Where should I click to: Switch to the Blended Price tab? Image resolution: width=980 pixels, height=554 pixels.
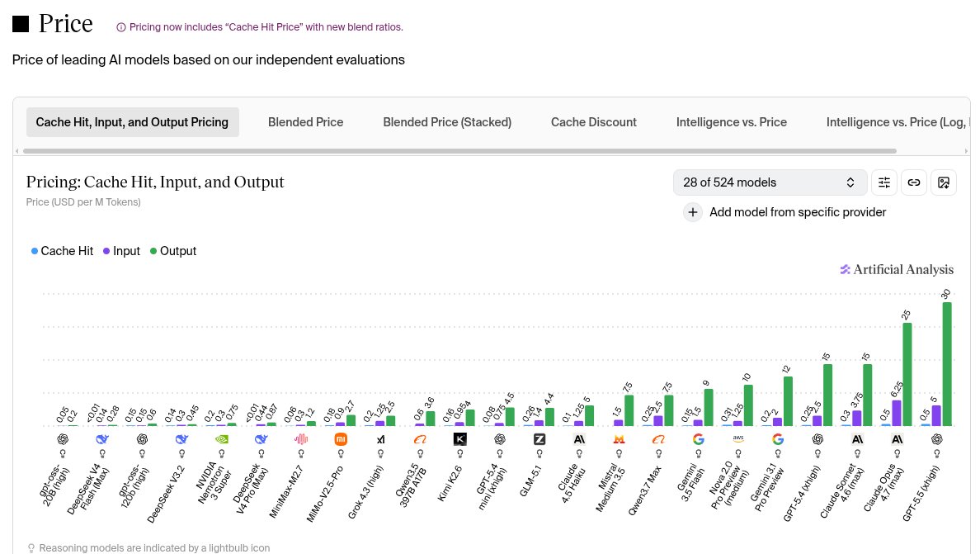tap(305, 122)
